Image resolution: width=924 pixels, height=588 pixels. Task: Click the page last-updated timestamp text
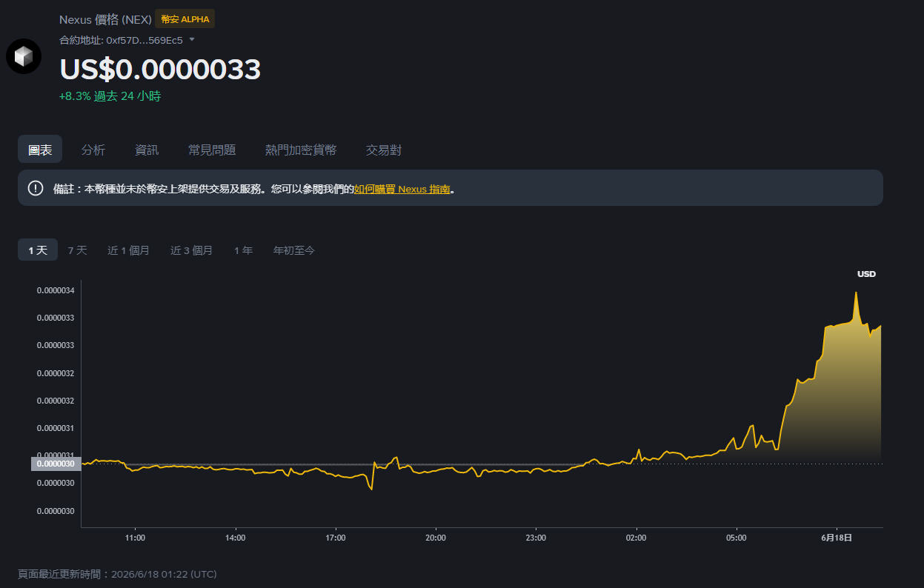117,574
